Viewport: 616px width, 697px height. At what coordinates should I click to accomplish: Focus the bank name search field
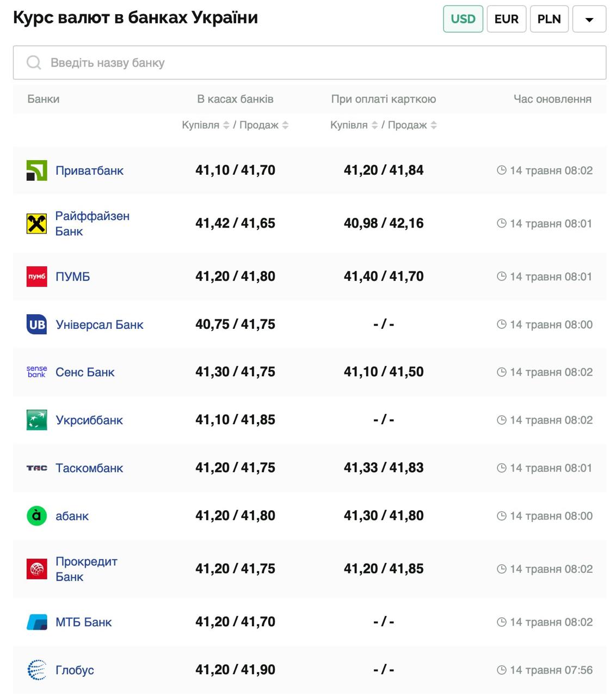309,63
